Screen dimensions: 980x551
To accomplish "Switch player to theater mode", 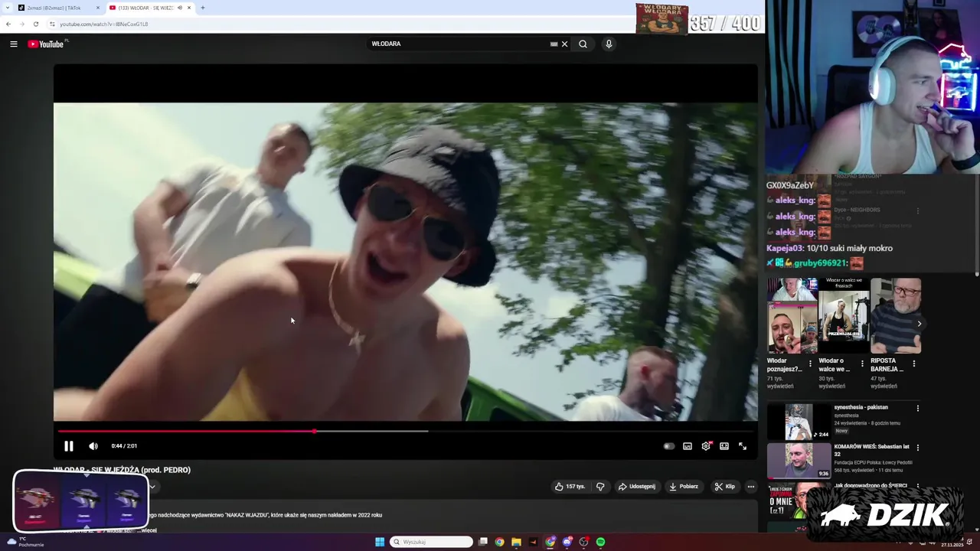I will (724, 446).
